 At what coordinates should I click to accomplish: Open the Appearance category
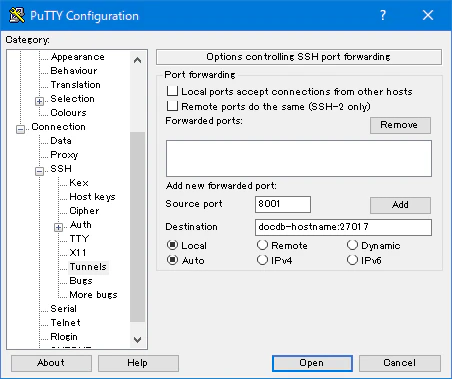(x=78, y=57)
